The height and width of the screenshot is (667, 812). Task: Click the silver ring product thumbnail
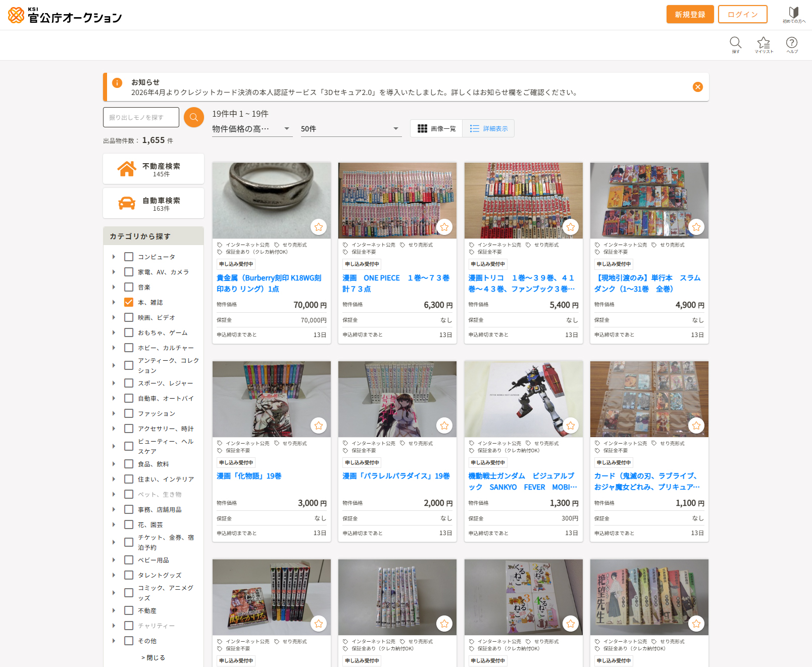272,200
